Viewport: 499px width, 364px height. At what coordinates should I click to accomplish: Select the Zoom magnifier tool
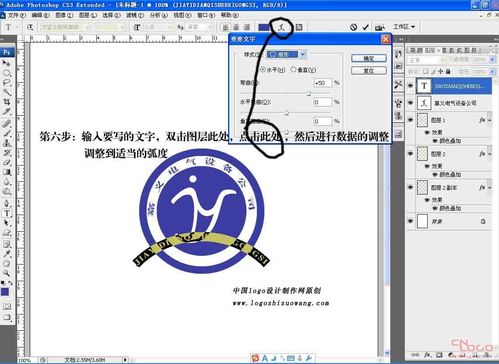coord(7,273)
